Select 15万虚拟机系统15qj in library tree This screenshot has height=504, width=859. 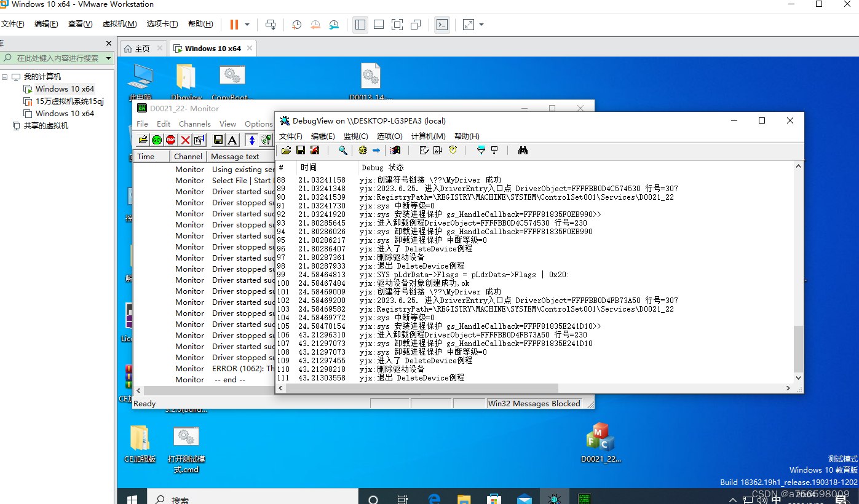[x=69, y=101]
